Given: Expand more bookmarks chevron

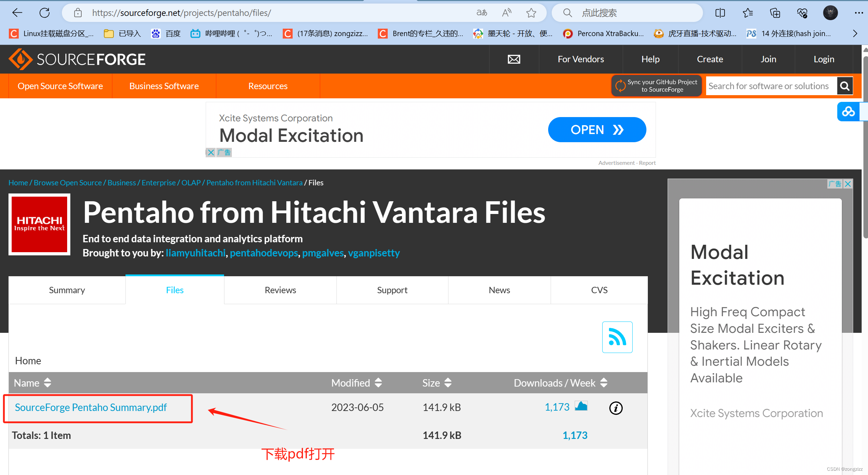Looking at the screenshot, I should (x=855, y=34).
